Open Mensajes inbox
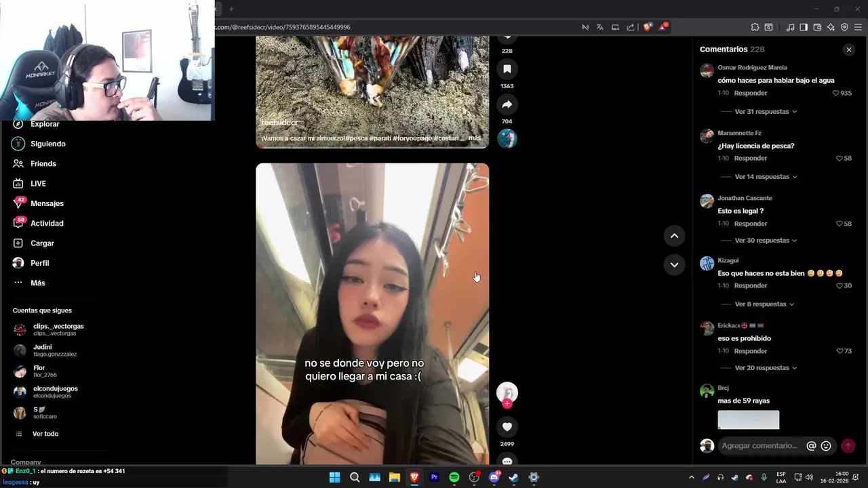 pyautogui.click(x=38, y=203)
